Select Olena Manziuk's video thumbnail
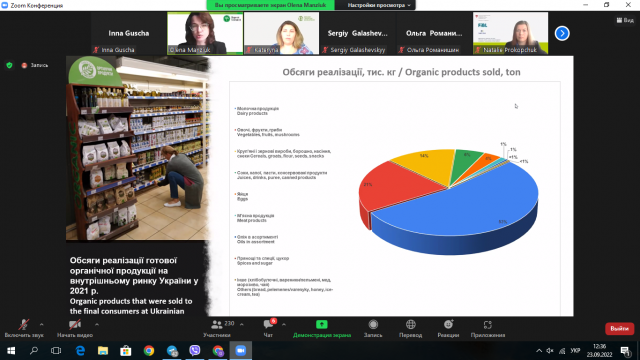640x360 pixels. [205, 33]
